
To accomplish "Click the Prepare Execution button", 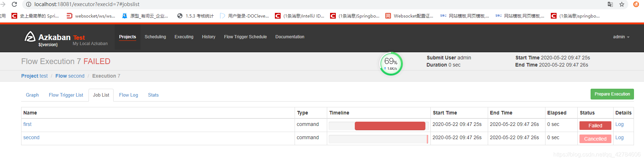I will pyautogui.click(x=612, y=94).
